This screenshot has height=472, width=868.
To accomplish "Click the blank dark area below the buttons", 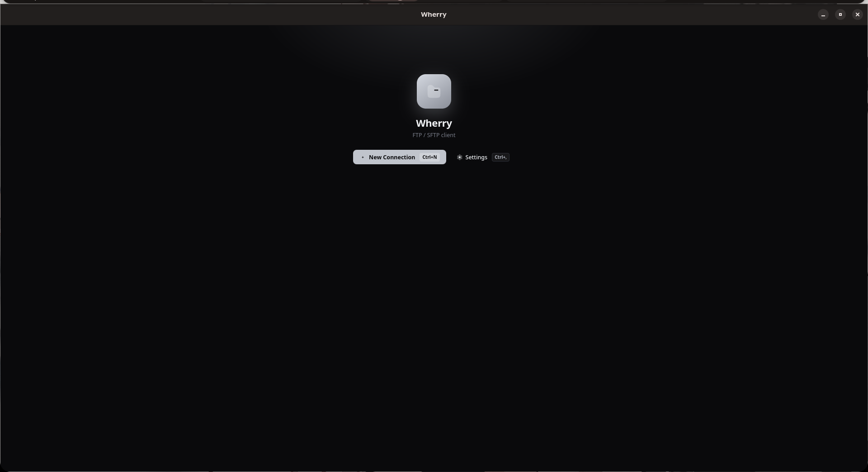I will (x=434, y=317).
